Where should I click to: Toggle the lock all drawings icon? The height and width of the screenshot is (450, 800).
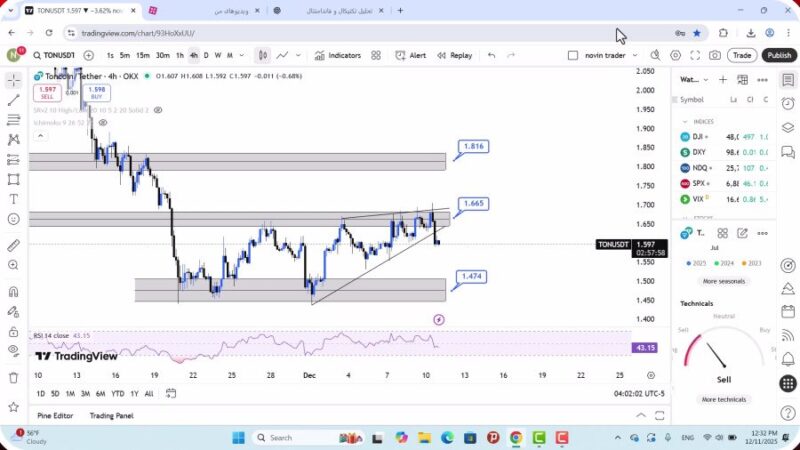click(x=13, y=330)
